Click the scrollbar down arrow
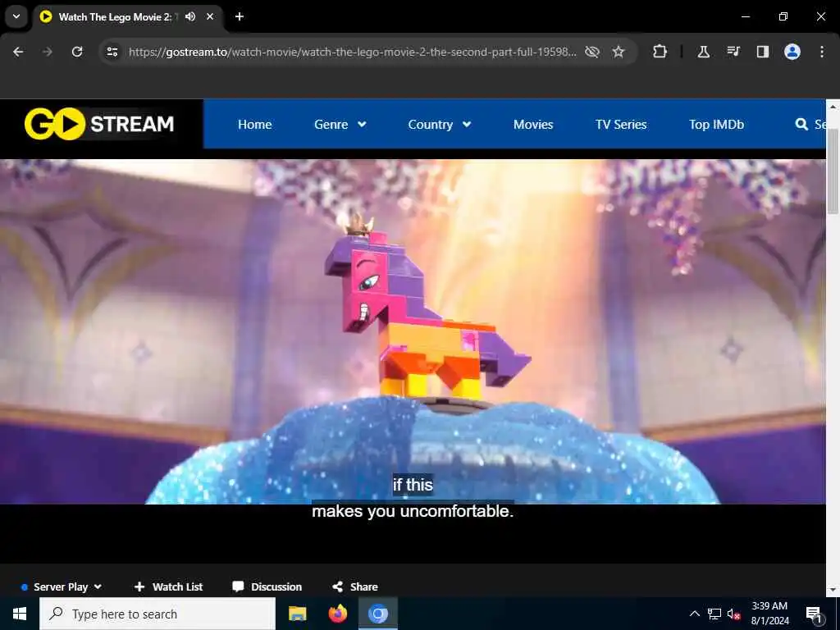 (833, 591)
